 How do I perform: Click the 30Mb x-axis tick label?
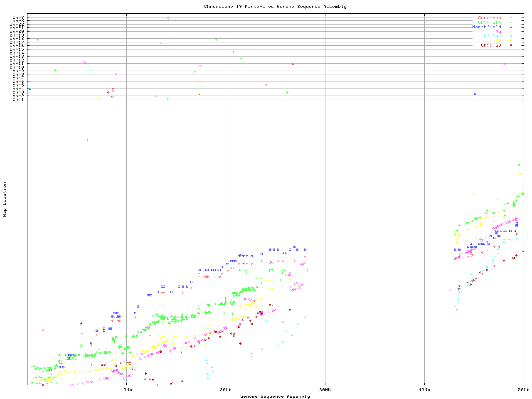click(x=325, y=390)
